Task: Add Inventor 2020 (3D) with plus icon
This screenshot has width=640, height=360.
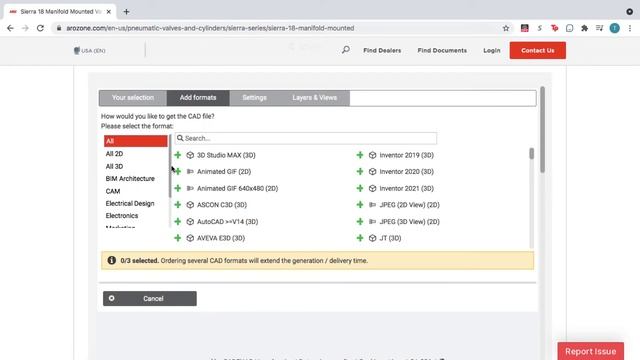Action: click(360, 171)
